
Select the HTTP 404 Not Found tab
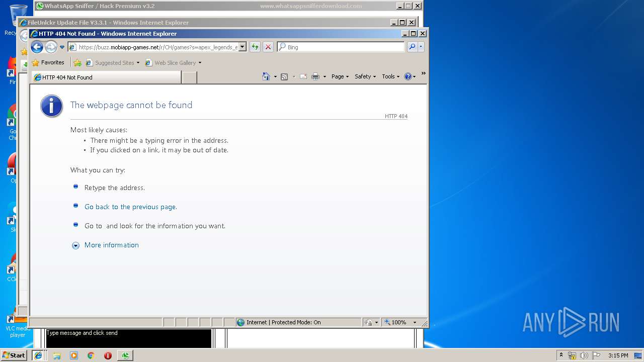106,77
